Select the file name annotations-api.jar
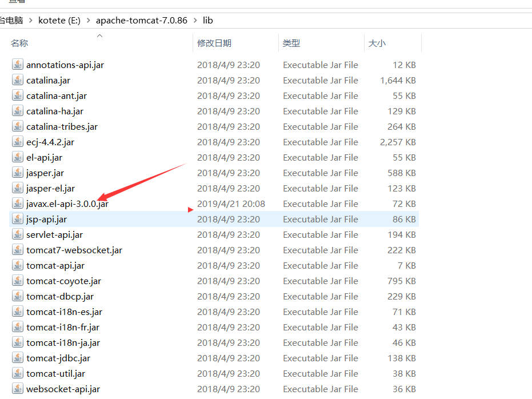 click(x=65, y=65)
